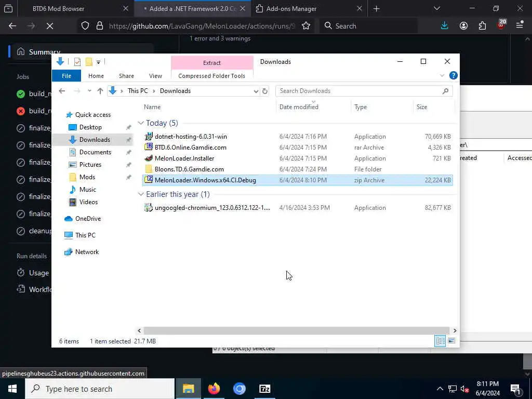The height and width of the screenshot is (399, 532).
Task: Select the ungoogled-chromium installer file
Action: 298,208
